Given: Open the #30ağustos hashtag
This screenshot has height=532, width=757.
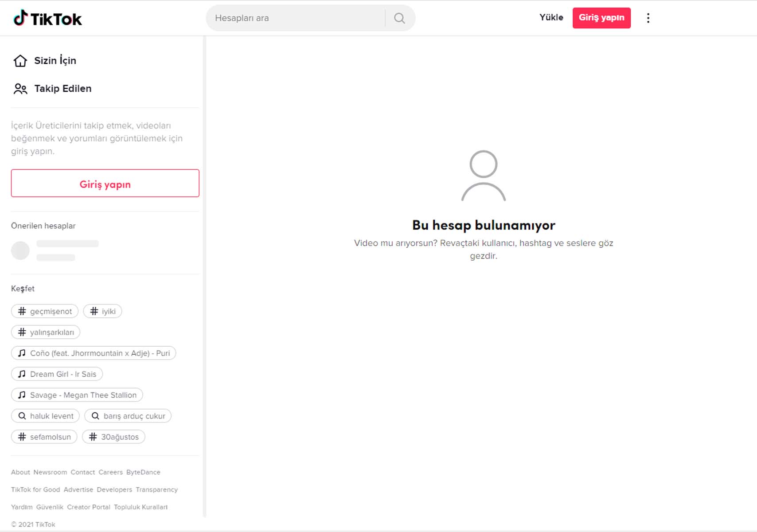Looking at the screenshot, I should (x=114, y=437).
